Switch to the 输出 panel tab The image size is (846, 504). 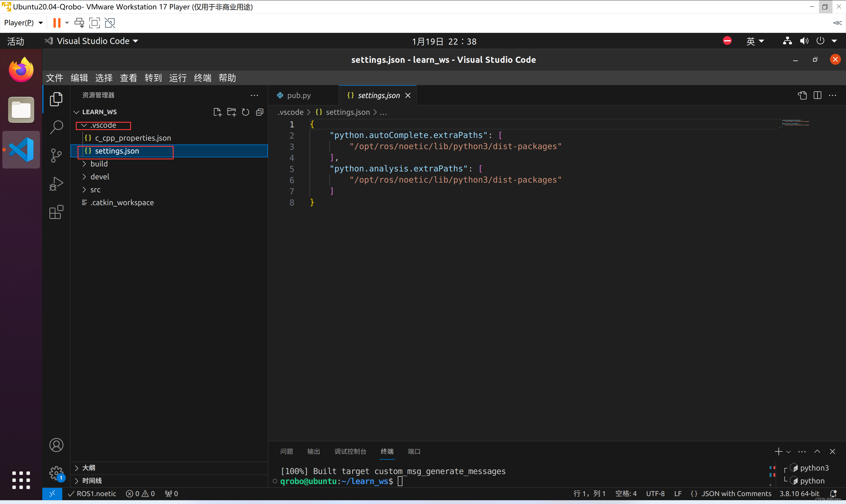pos(313,451)
